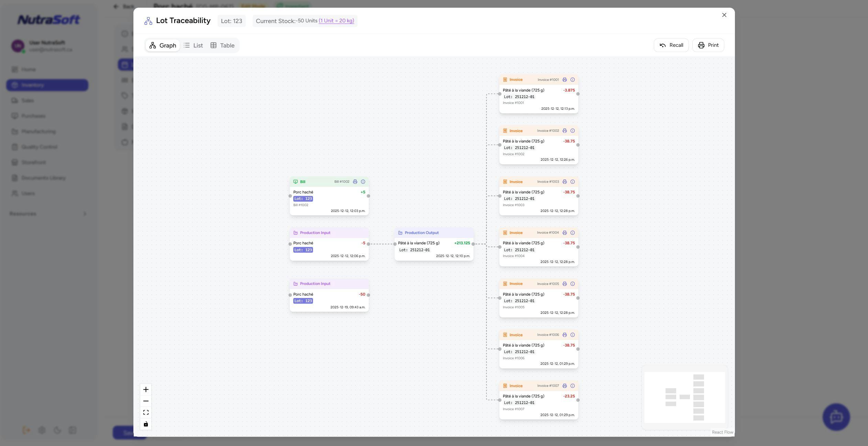Close the Lot Traceability dialog
The height and width of the screenshot is (446, 868).
click(724, 15)
